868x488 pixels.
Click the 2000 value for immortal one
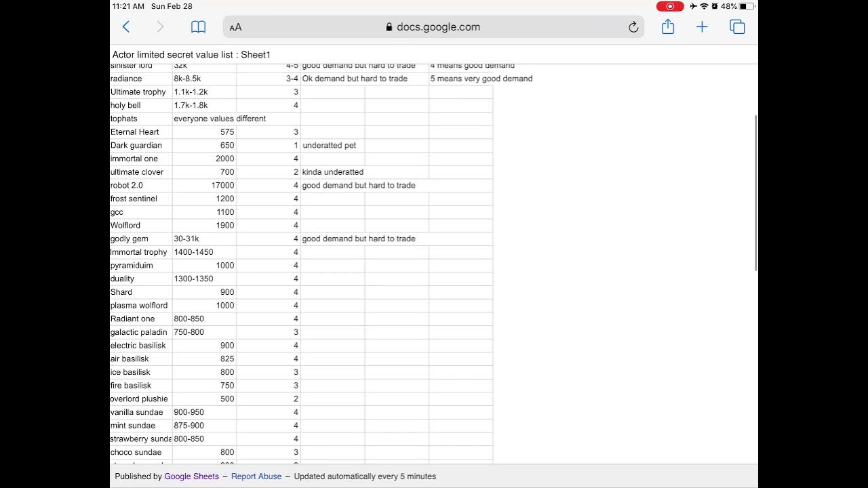pos(204,159)
